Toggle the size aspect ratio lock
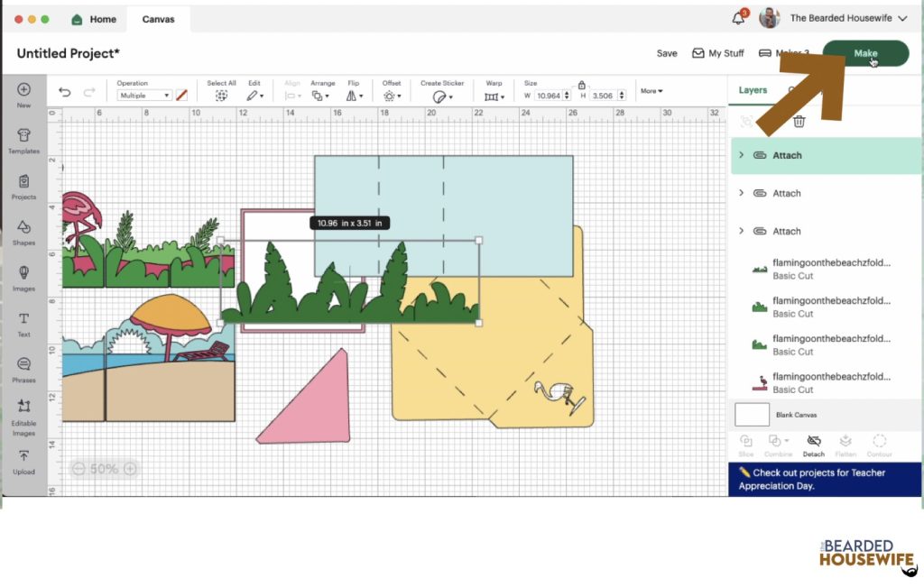Image resolution: width=924 pixels, height=587 pixels. pos(582,85)
